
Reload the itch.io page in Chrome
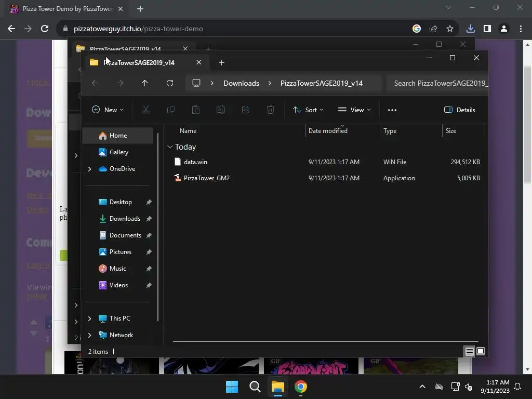(x=45, y=29)
